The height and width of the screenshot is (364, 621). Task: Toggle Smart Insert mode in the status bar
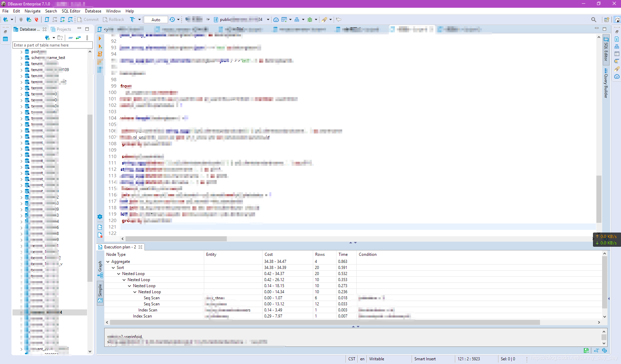(425, 359)
